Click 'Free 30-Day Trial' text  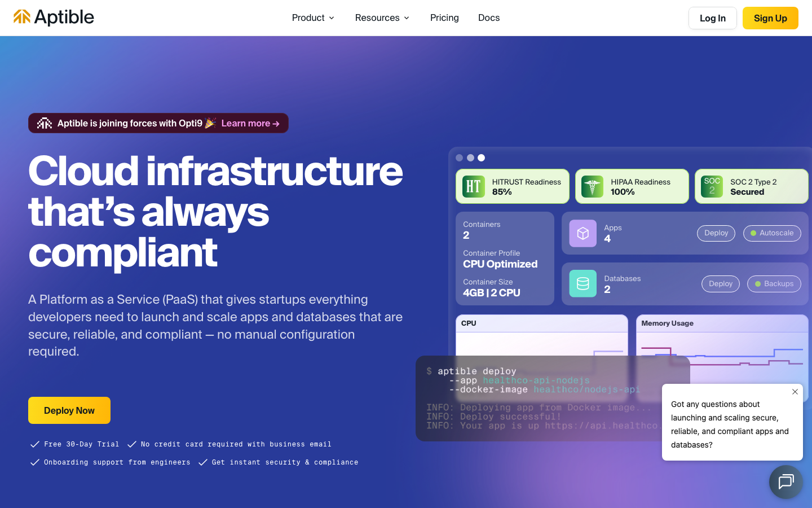[82, 444]
